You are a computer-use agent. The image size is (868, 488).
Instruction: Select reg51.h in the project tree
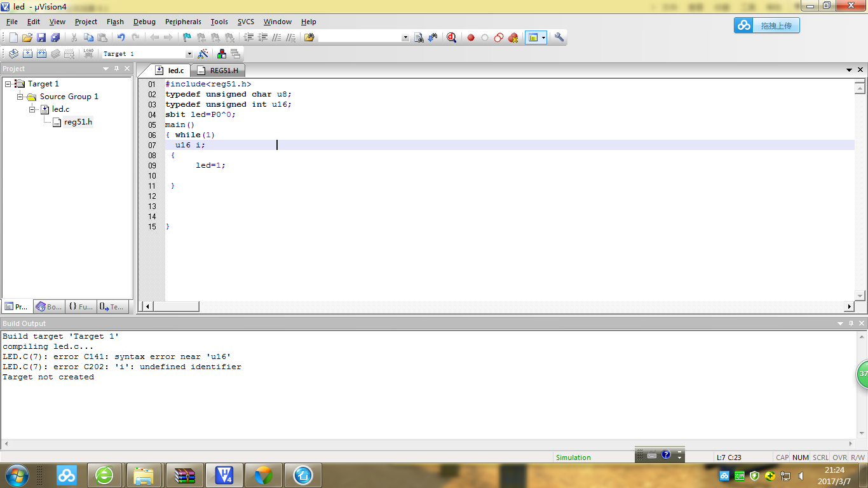click(78, 122)
